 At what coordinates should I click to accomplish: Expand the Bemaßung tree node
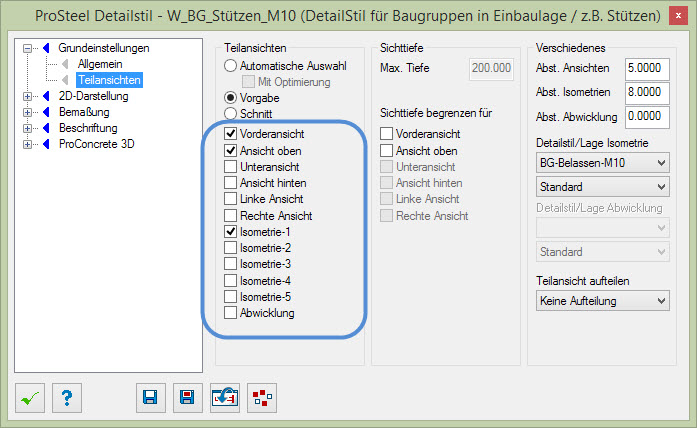tap(28, 112)
